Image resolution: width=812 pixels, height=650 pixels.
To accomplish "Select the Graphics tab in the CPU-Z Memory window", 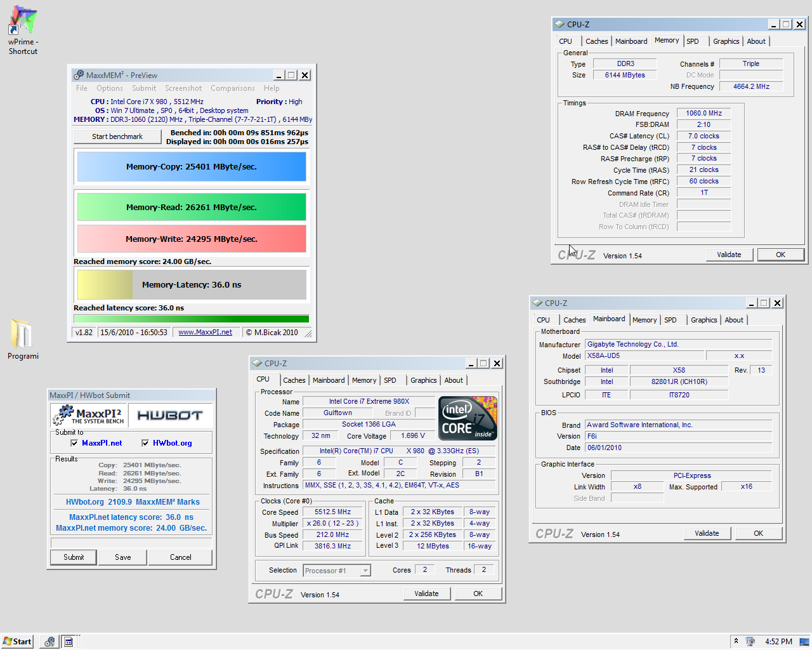I will [726, 41].
